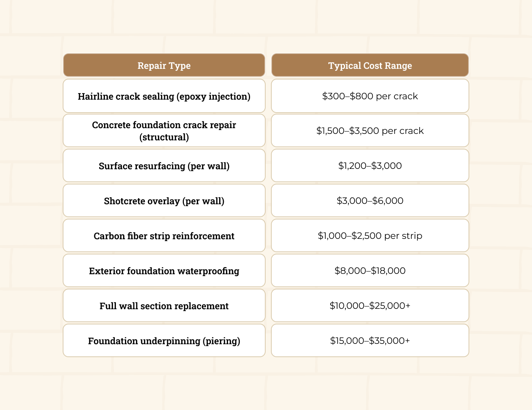Select the $3,000–$6,000 cost cell

(x=370, y=201)
